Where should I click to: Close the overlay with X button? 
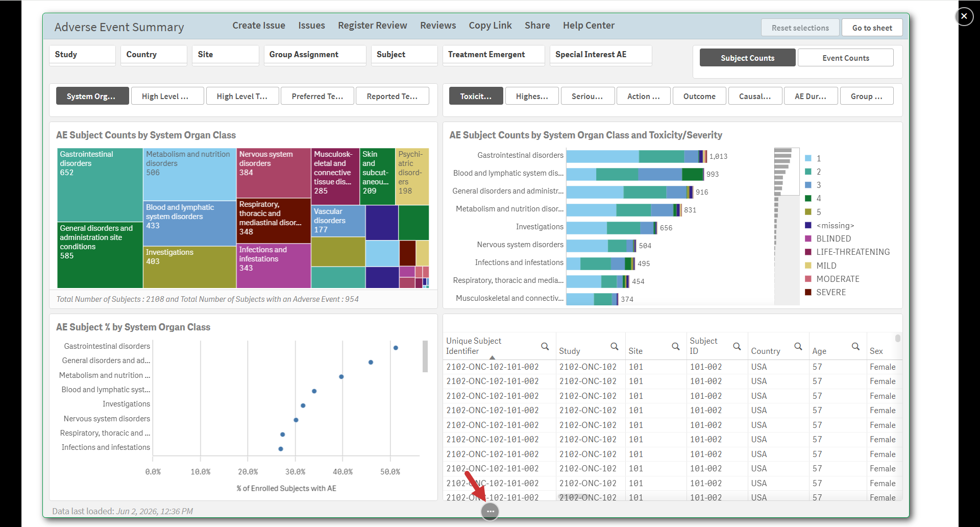pos(964,16)
